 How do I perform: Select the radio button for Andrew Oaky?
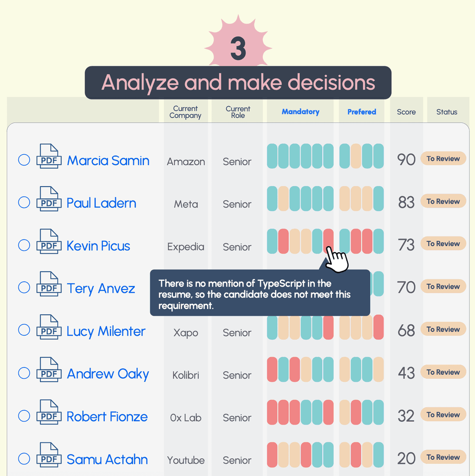(24, 373)
